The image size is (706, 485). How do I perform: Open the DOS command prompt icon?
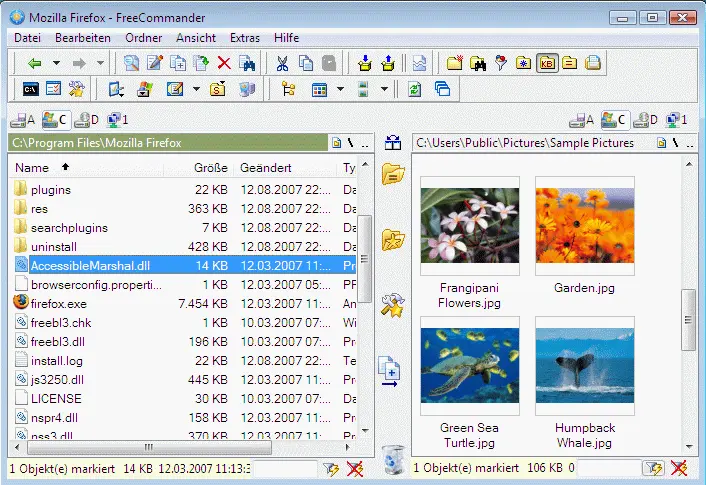[x=31, y=90]
